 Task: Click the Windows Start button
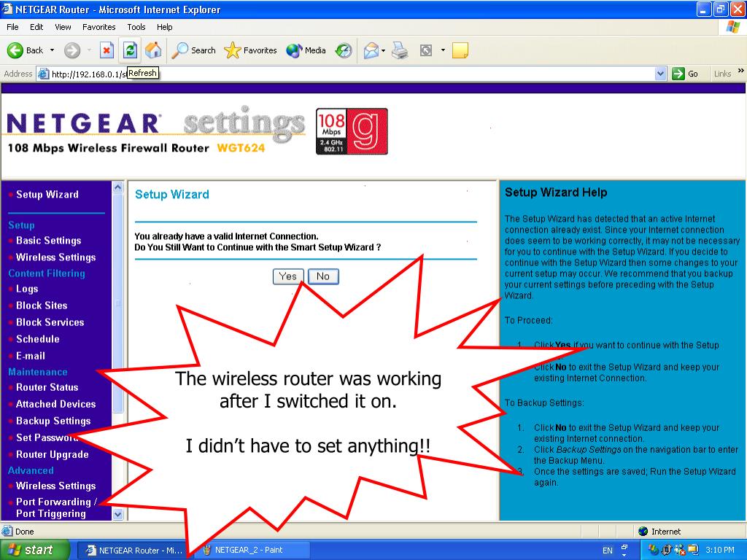pos(34,550)
